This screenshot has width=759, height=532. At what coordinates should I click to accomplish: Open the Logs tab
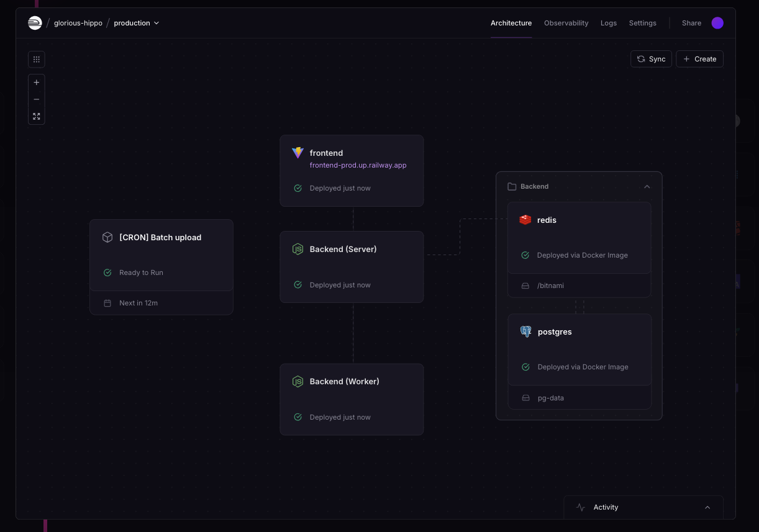pos(608,23)
